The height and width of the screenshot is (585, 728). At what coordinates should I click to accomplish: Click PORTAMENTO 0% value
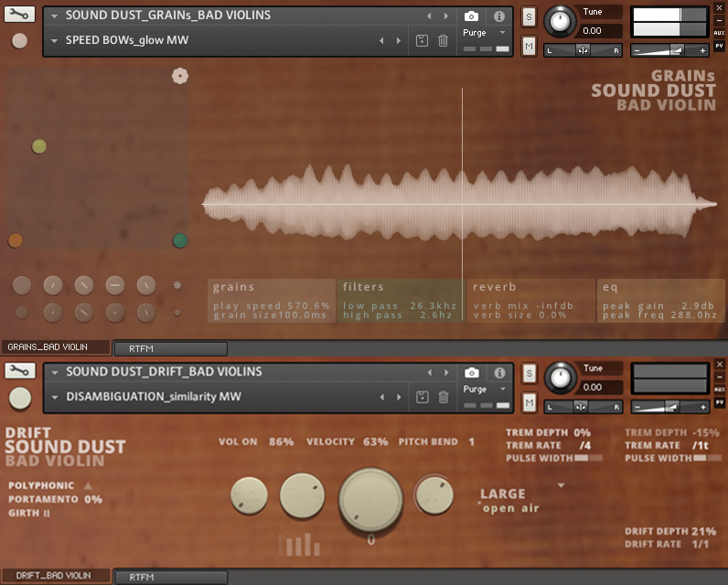[93, 500]
